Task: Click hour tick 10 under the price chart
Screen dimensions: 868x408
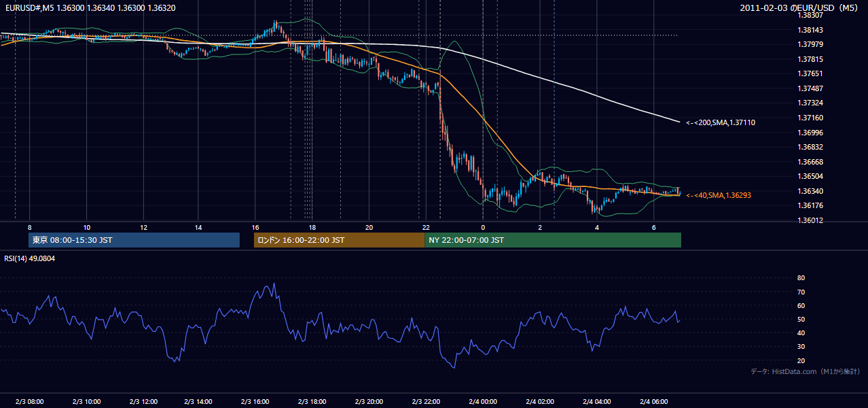Action: point(86,227)
